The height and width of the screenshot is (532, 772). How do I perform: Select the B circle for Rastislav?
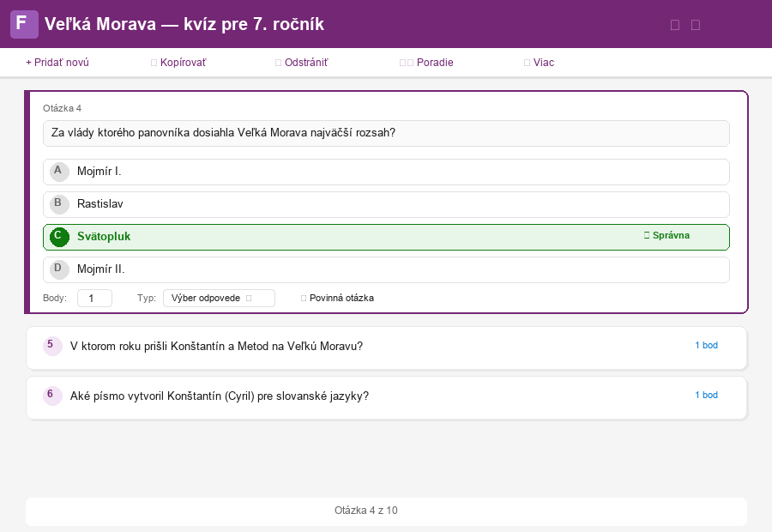(x=58, y=204)
